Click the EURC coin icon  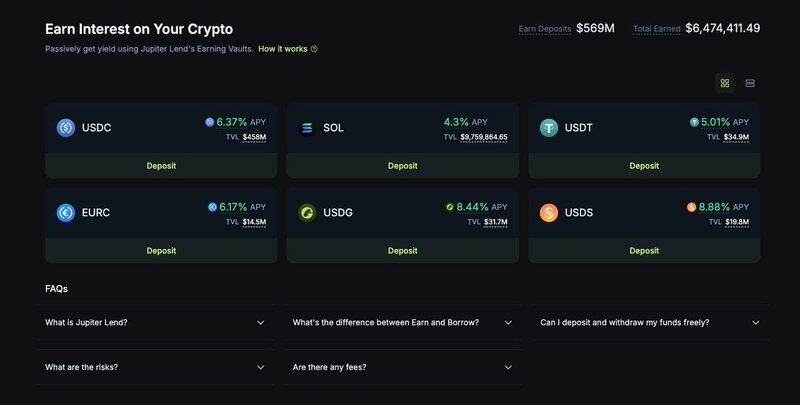[x=66, y=212]
